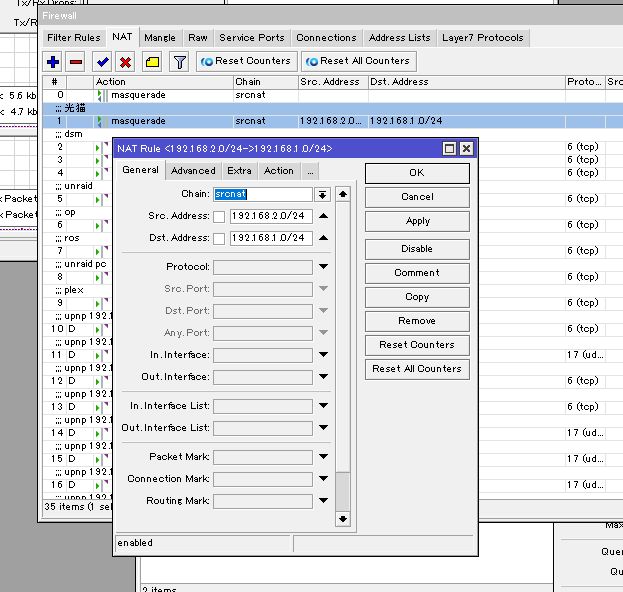Open the Chain dropdown list
The image size is (623, 592).
(x=323, y=194)
